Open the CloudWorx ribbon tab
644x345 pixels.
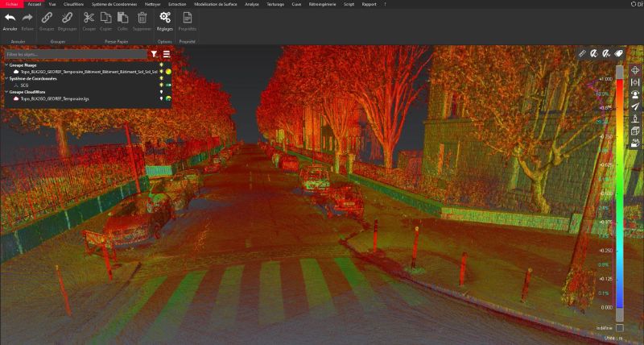73,4
